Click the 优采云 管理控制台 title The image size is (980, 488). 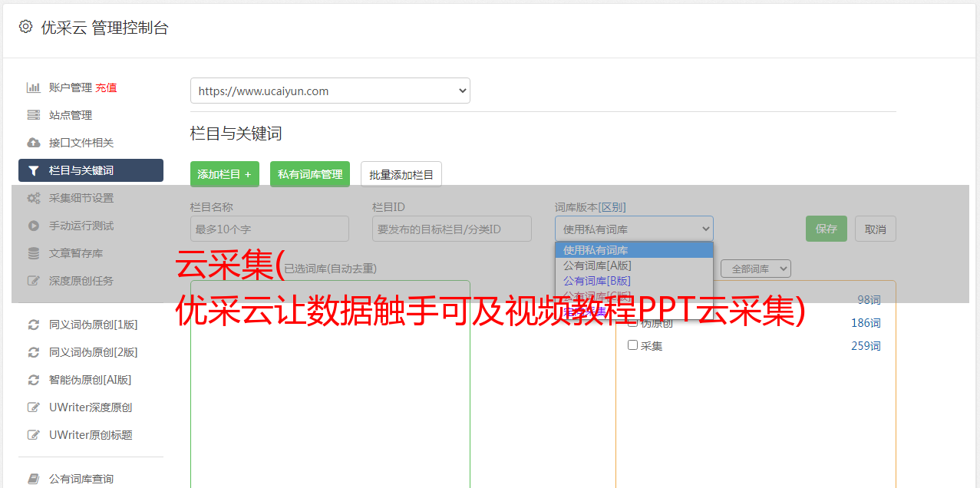pyautogui.click(x=104, y=28)
